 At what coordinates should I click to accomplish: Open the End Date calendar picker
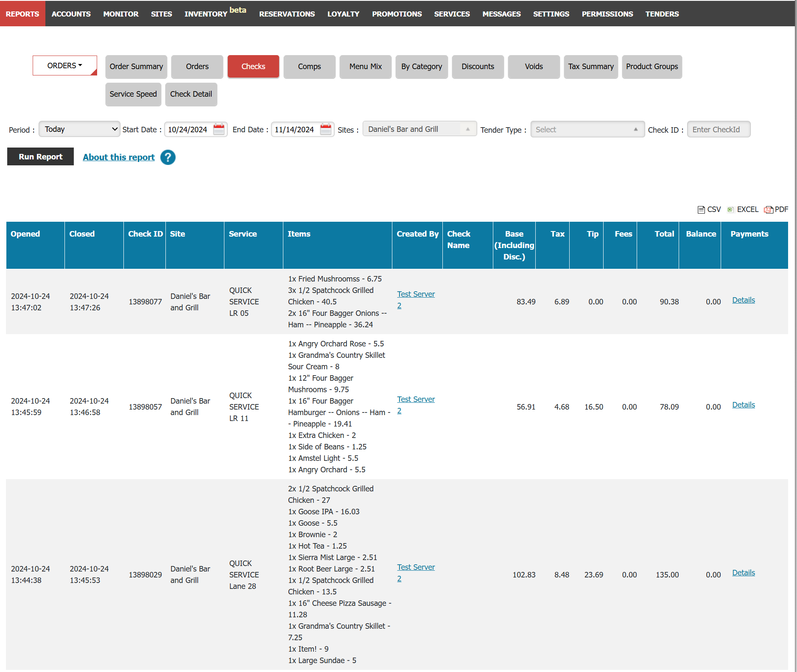pyautogui.click(x=325, y=129)
